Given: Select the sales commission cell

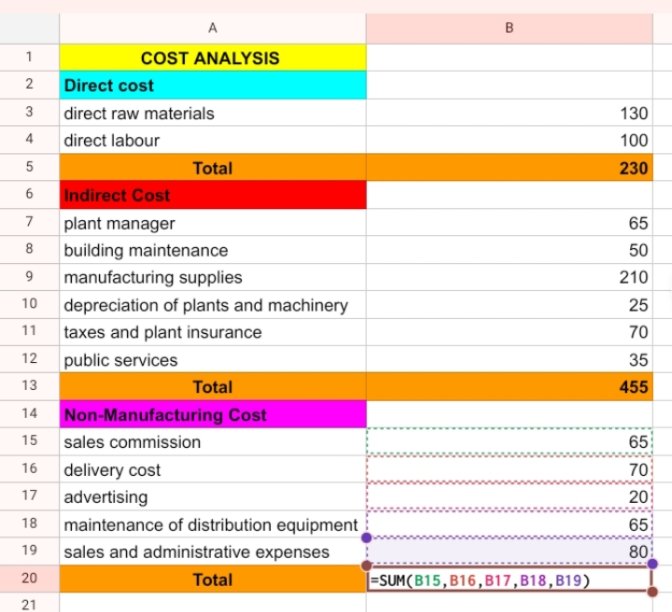Looking at the screenshot, I should click(213, 442).
